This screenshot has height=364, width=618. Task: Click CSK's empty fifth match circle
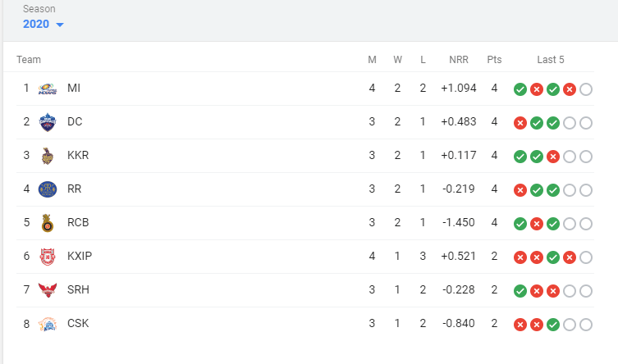tap(586, 325)
